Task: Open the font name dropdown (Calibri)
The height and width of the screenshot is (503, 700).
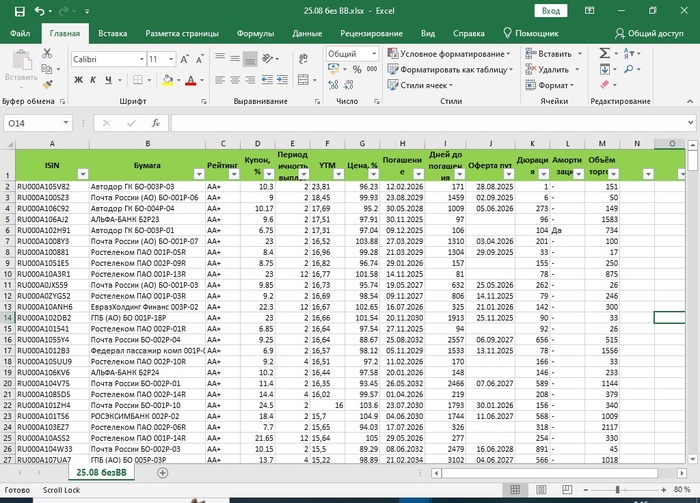Action: 142,59
